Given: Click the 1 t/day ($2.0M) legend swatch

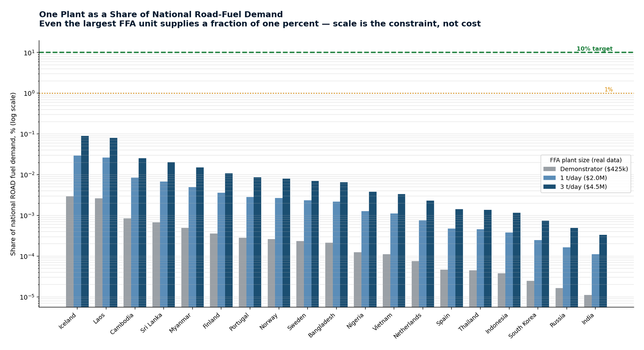Looking at the screenshot, I should (x=549, y=178).
